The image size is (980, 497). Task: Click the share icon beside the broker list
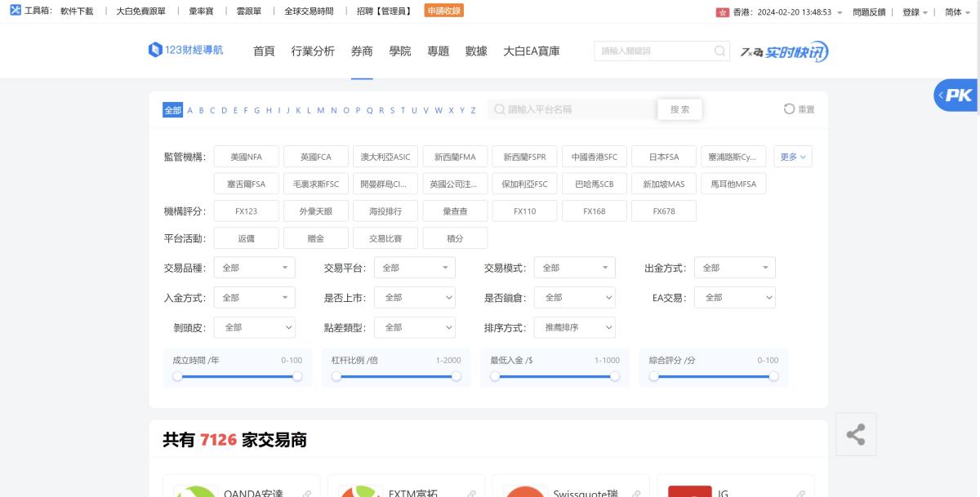click(x=855, y=435)
